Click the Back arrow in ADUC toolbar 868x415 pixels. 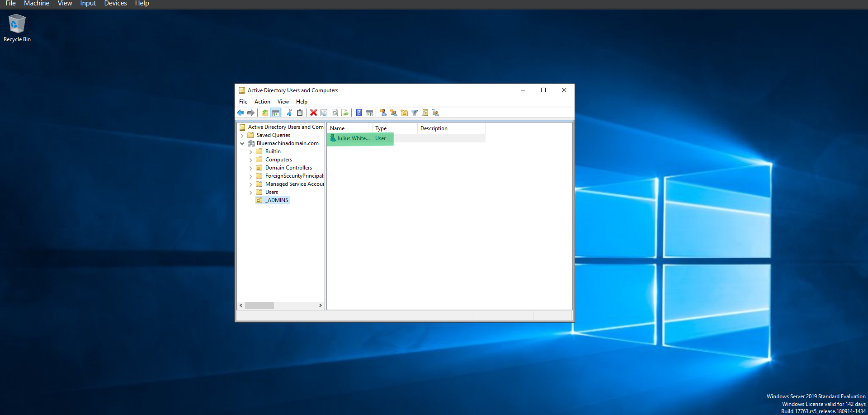pyautogui.click(x=241, y=113)
